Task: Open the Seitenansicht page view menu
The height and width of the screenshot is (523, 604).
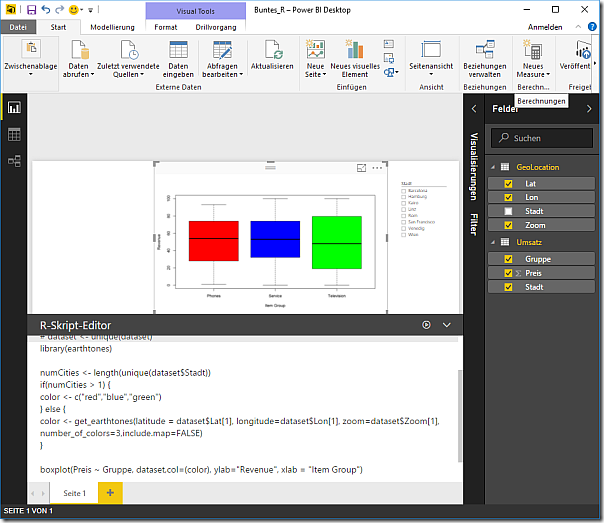Action: pyautogui.click(x=431, y=58)
